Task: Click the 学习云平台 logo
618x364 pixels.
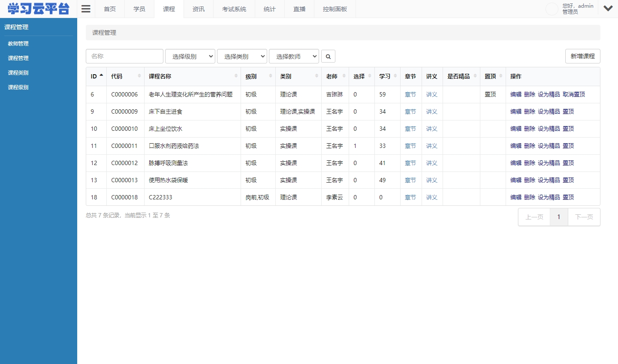Action: pos(38,9)
